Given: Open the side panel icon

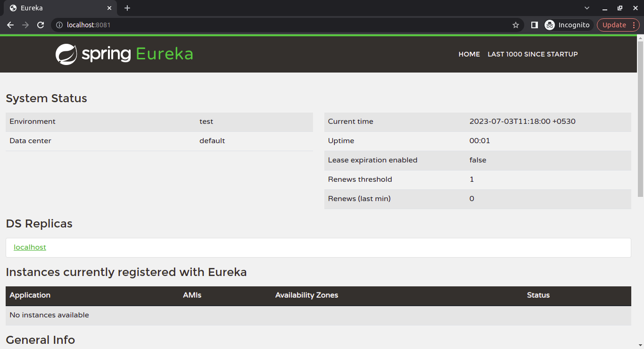Looking at the screenshot, I should 534,24.
